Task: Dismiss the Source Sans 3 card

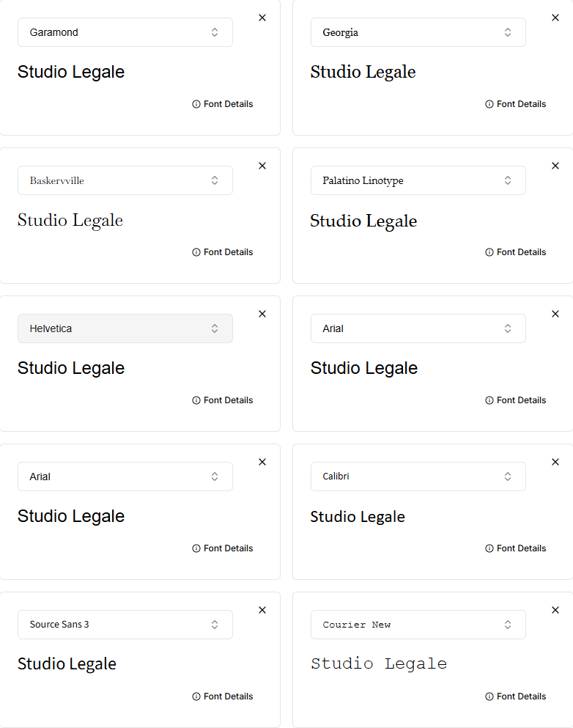Action: [x=262, y=610]
